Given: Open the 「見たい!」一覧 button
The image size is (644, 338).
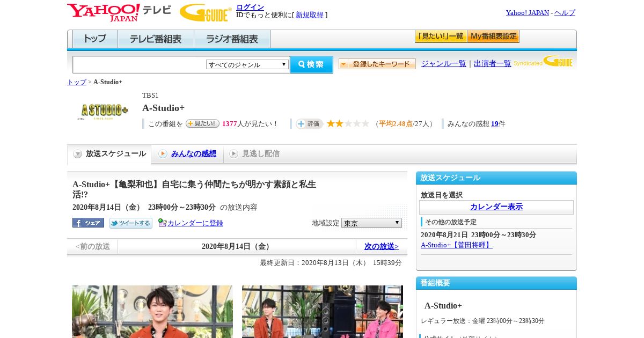Looking at the screenshot, I should point(441,36).
